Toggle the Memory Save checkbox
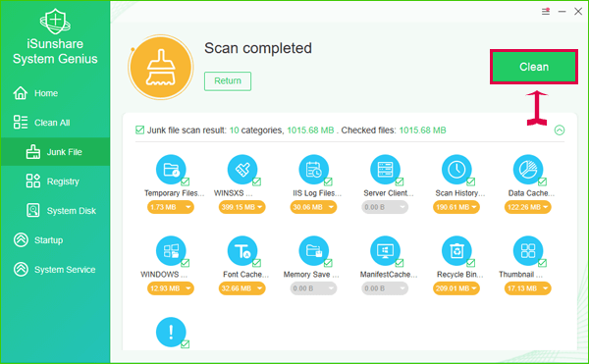The width and height of the screenshot is (589, 364). 328,263
